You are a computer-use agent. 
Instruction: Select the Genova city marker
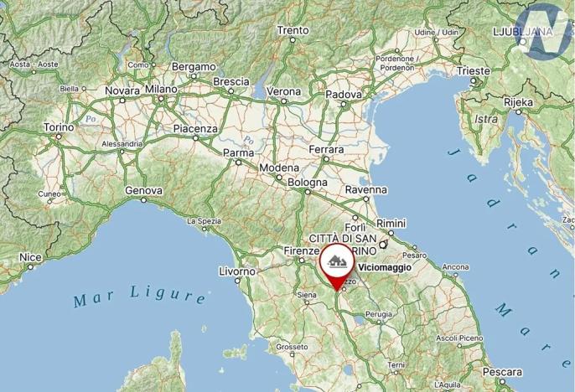pyautogui.click(x=144, y=200)
